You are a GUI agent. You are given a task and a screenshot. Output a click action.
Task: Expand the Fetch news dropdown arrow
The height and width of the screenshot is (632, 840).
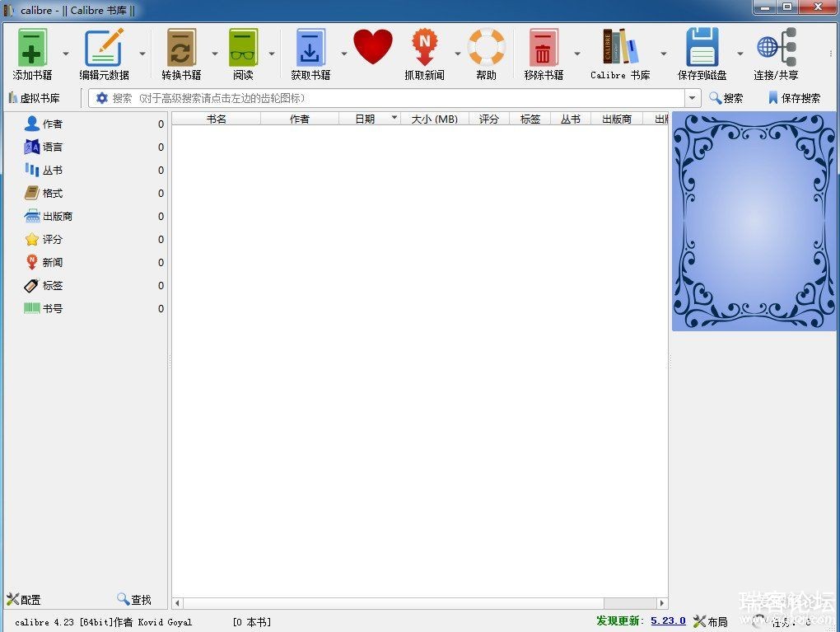point(458,54)
